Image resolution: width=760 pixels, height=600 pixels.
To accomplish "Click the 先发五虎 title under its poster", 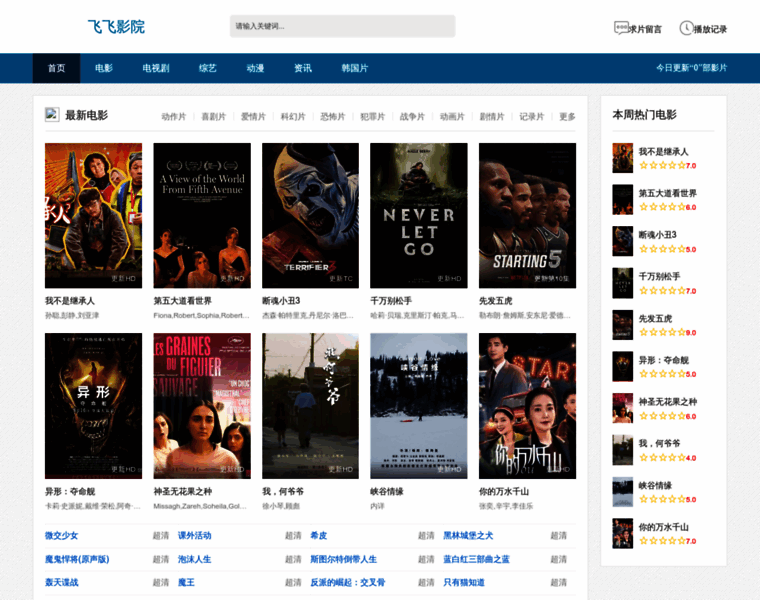I will pos(495,301).
